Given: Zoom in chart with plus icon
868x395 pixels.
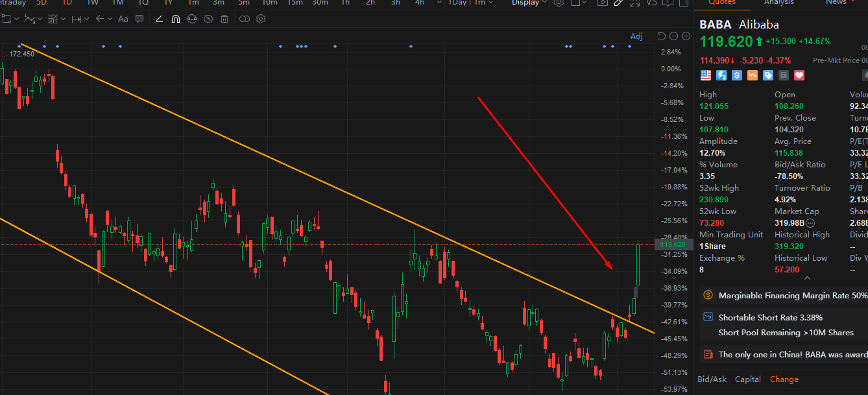Looking at the screenshot, I should point(686,36).
